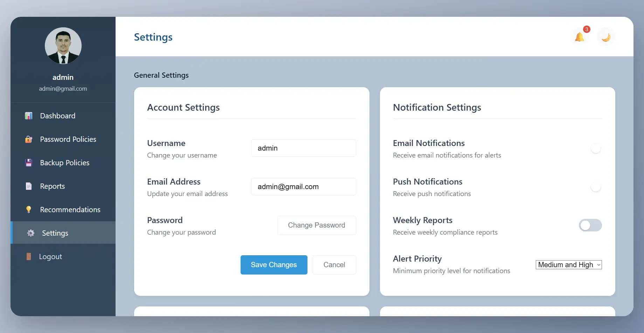Image resolution: width=644 pixels, height=333 pixels.
Task: Open the Alert Priority dropdown
Action: [x=568, y=265]
